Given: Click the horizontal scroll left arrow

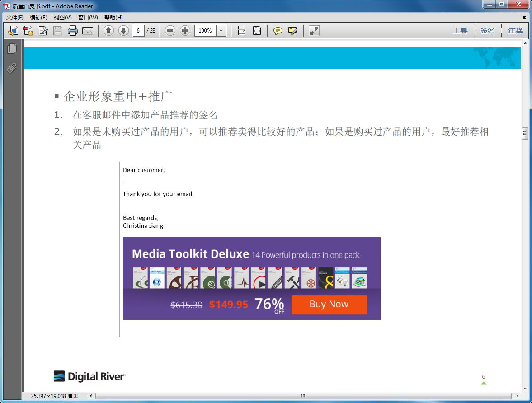Looking at the screenshot, I should click(91, 396).
